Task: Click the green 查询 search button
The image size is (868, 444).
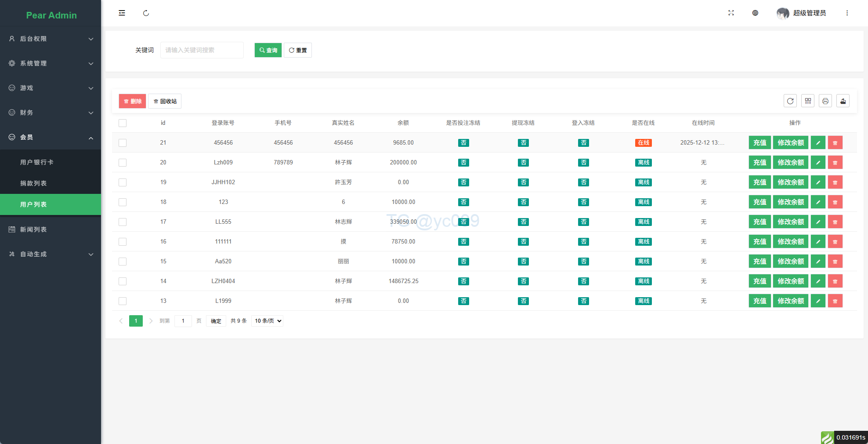Action: tap(268, 50)
